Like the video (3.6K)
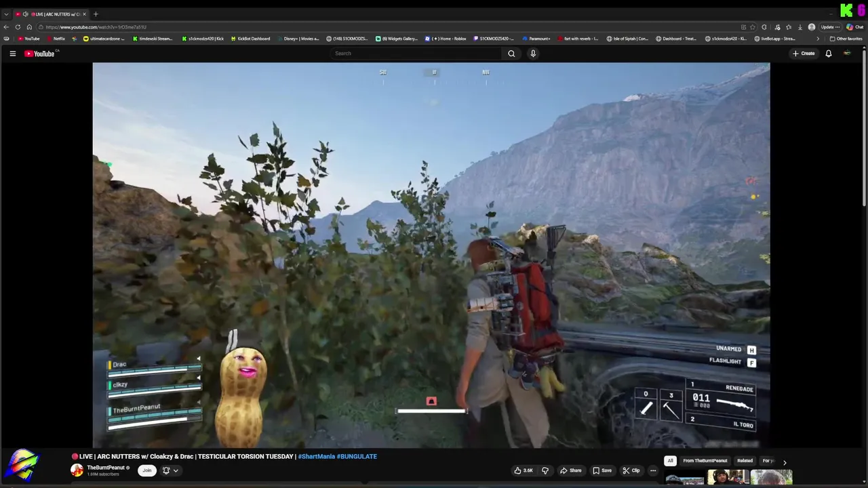The image size is (868, 488). [524, 470]
